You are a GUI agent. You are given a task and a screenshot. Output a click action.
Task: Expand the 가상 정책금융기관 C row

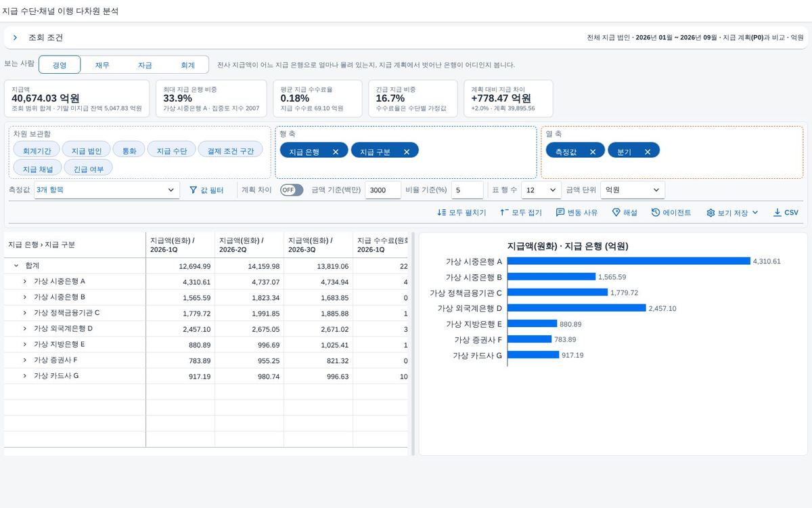(x=24, y=313)
